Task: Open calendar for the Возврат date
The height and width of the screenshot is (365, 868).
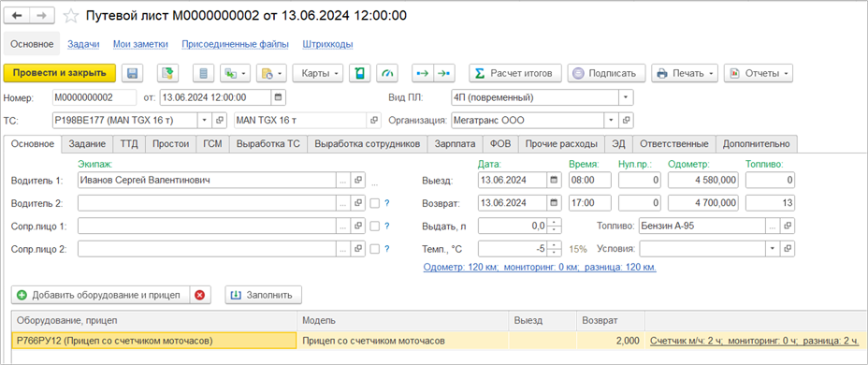Action: (x=554, y=203)
